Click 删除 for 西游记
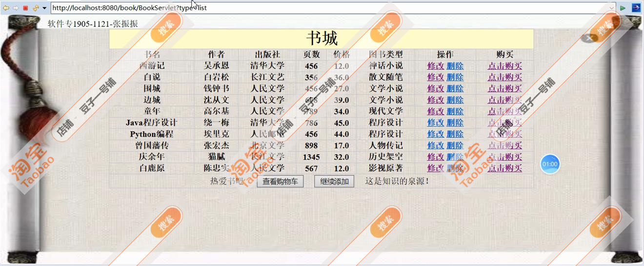The height and width of the screenshot is (266, 644). pos(455,66)
